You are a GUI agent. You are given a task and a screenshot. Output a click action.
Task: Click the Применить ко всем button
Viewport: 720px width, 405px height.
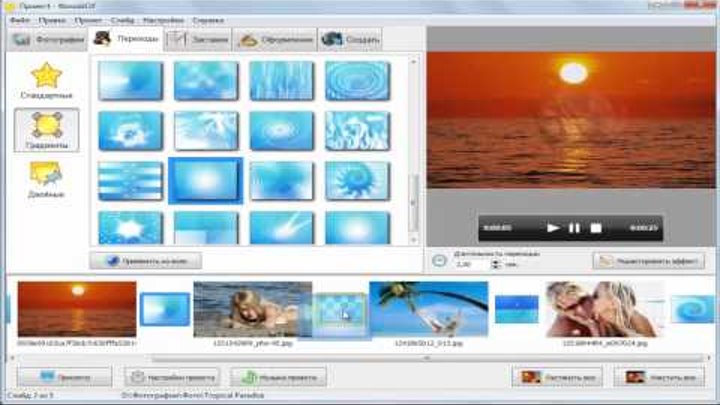146,260
